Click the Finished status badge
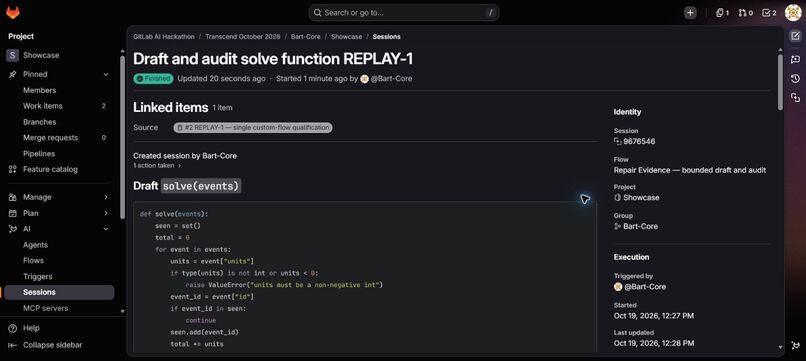Image resolution: width=806 pixels, height=361 pixels. click(x=153, y=79)
